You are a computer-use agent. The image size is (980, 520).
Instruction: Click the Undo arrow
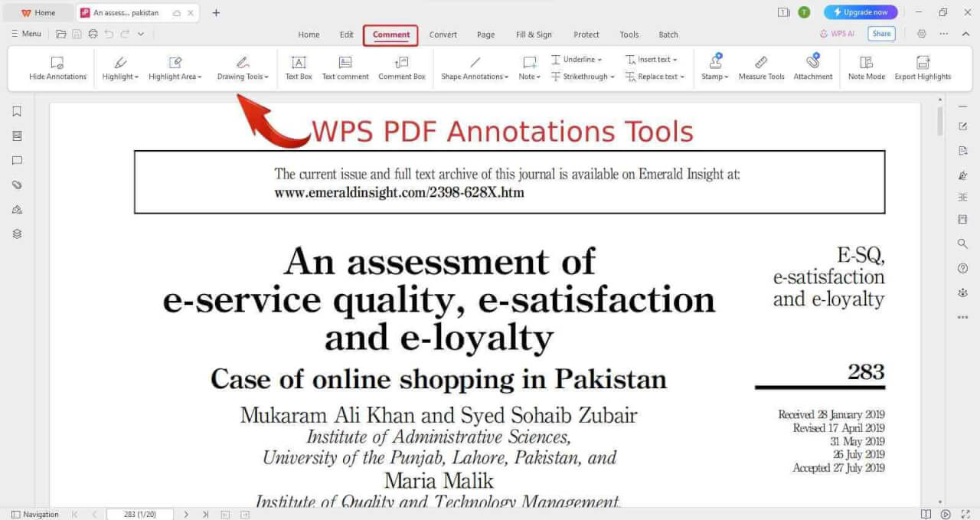tap(109, 34)
